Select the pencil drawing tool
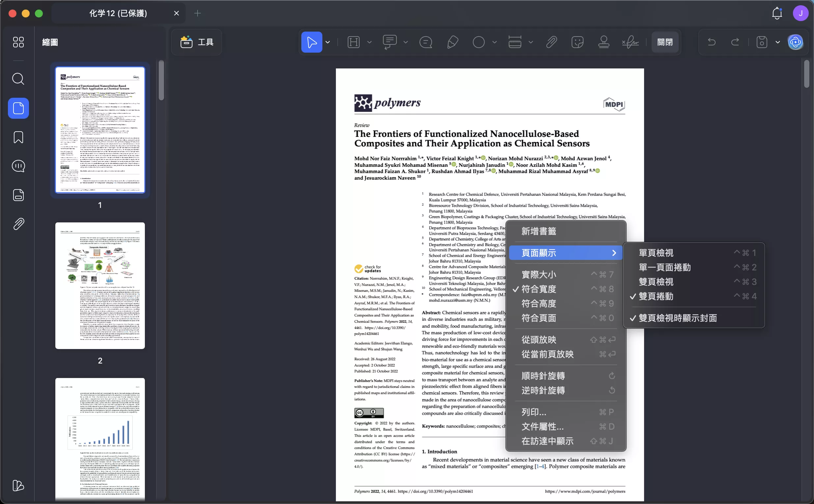The width and height of the screenshot is (814, 504). click(x=452, y=42)
